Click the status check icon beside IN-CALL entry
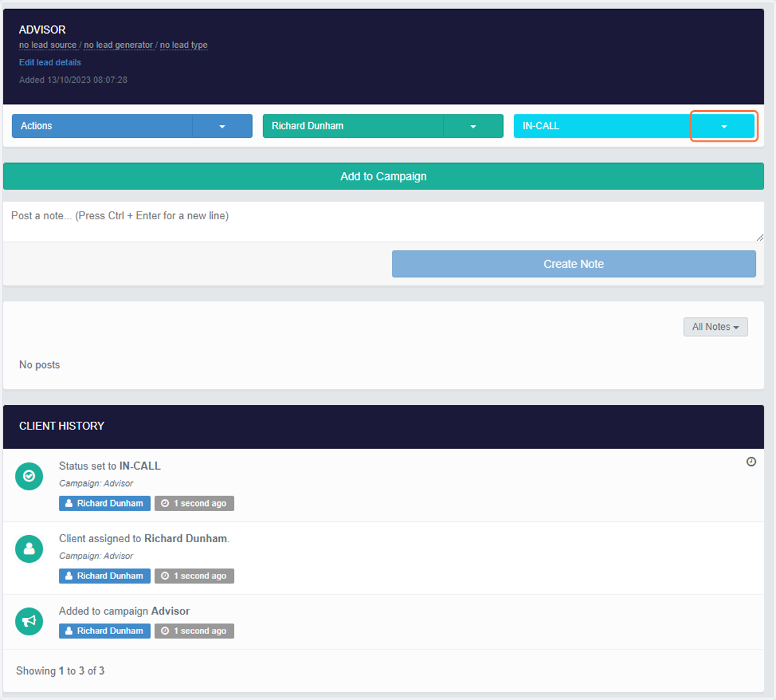This screenshot has height=700, width=776. pyautogui.click(x=29, y=476)
